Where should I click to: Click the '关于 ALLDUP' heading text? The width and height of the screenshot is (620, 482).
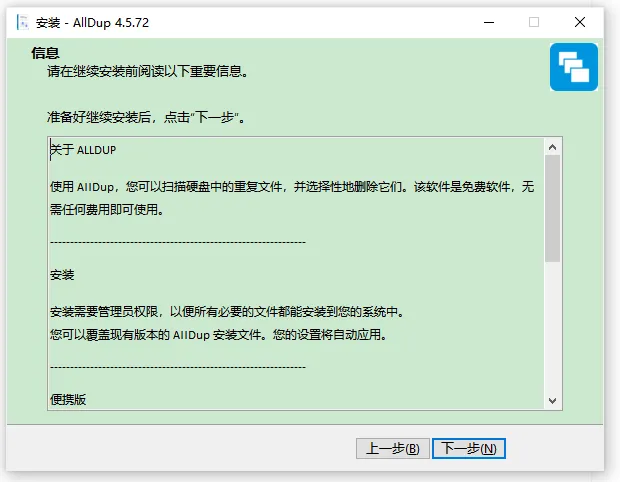83,150
